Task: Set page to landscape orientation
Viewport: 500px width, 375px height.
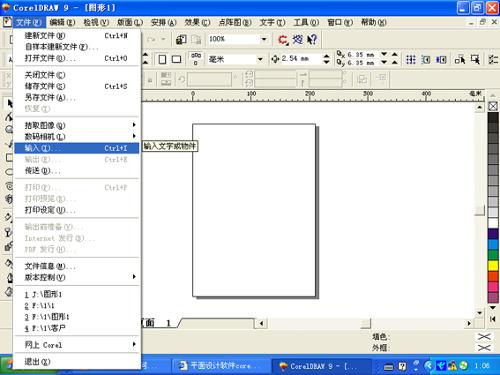Action: pos(176,60)
